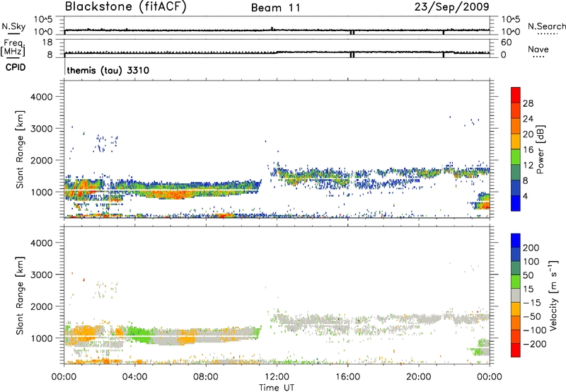Click the bright green segment of Power colorbar
This screenshot has height=392, width=566.
[x=516, y=157]
